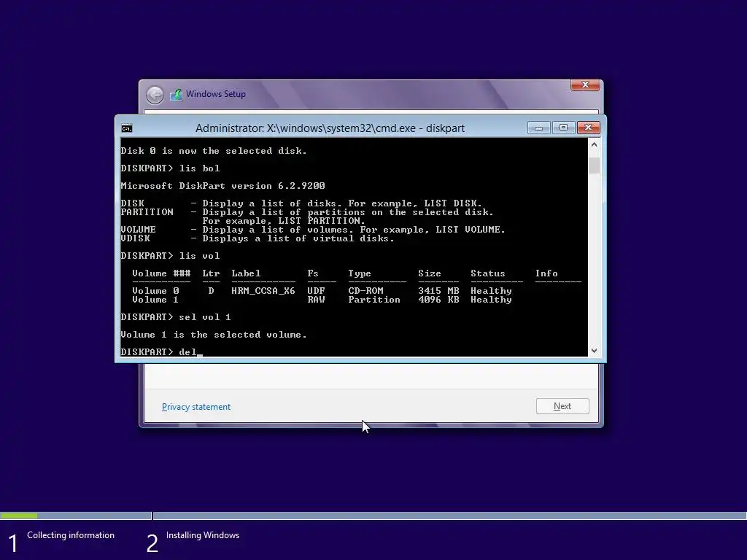Minimize the diskpart command window
The width and height of the screenshot is (747, 560).
pyautogui.click(x=539, y=128)
